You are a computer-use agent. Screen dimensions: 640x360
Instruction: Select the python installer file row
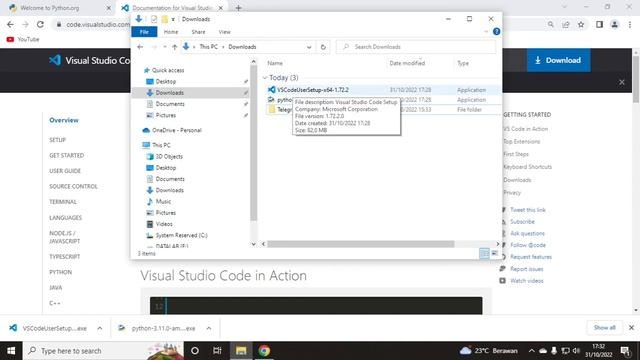coord(383,100)
